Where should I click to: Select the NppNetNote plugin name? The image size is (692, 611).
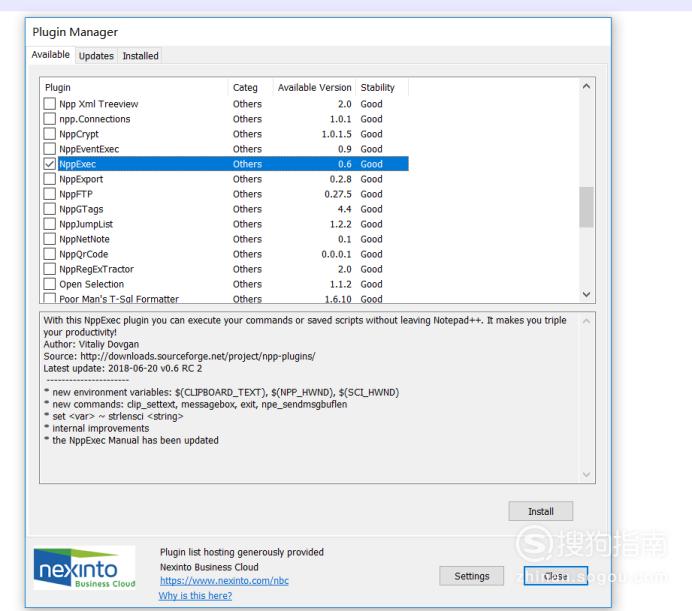pyautogui.click(x=84, y=239)
